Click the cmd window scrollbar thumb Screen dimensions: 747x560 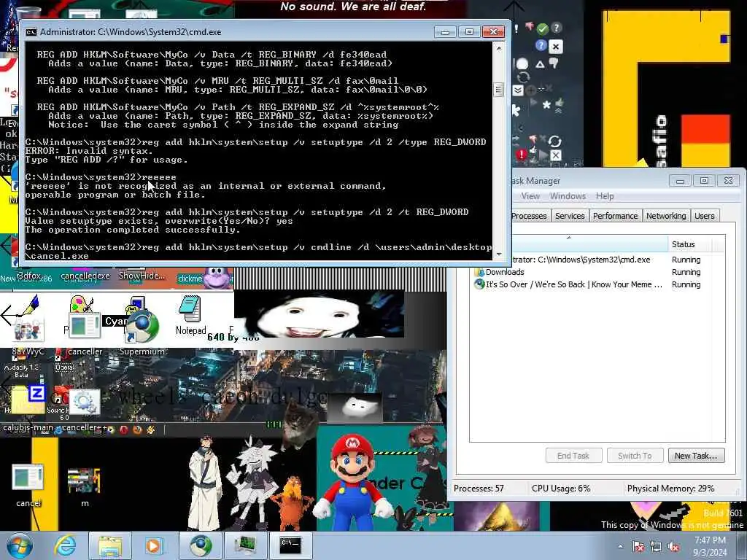(499, 90)
